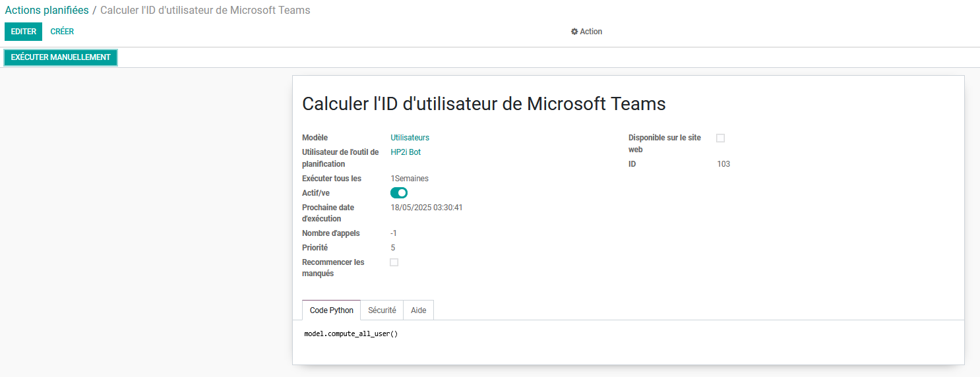Switch to the Code Python tab
980x377 pixels.
[332, 310]
